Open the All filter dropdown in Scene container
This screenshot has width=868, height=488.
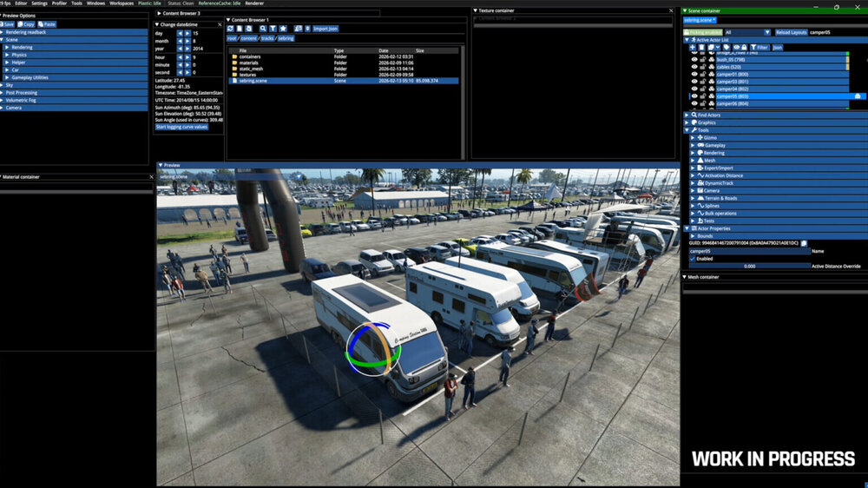tap(747, 32)
